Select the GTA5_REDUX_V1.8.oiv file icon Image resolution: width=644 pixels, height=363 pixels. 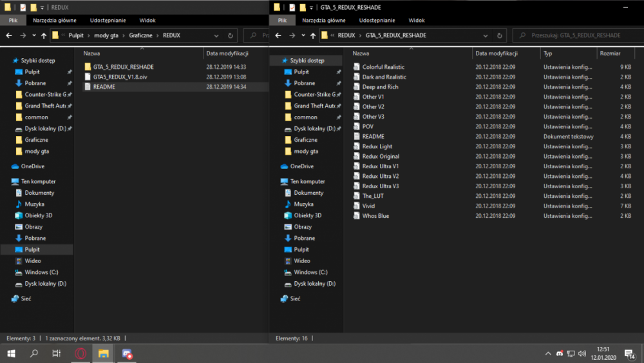point(88,77)
